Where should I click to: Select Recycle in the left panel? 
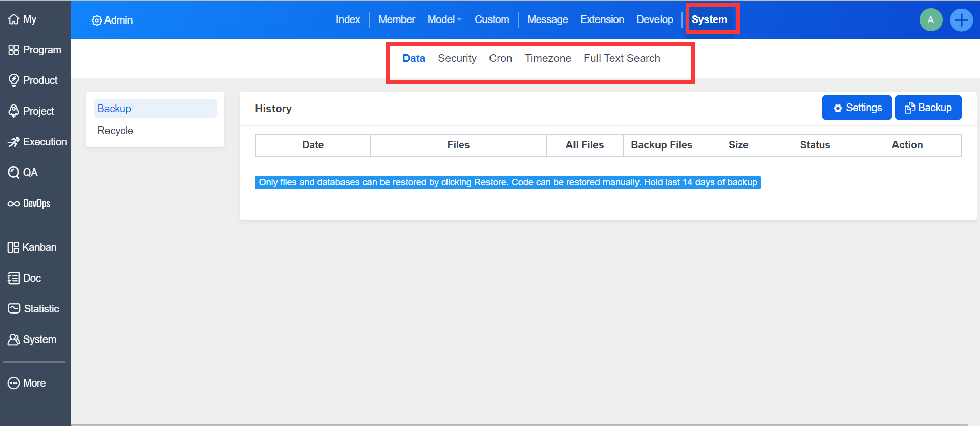(115, 131)
